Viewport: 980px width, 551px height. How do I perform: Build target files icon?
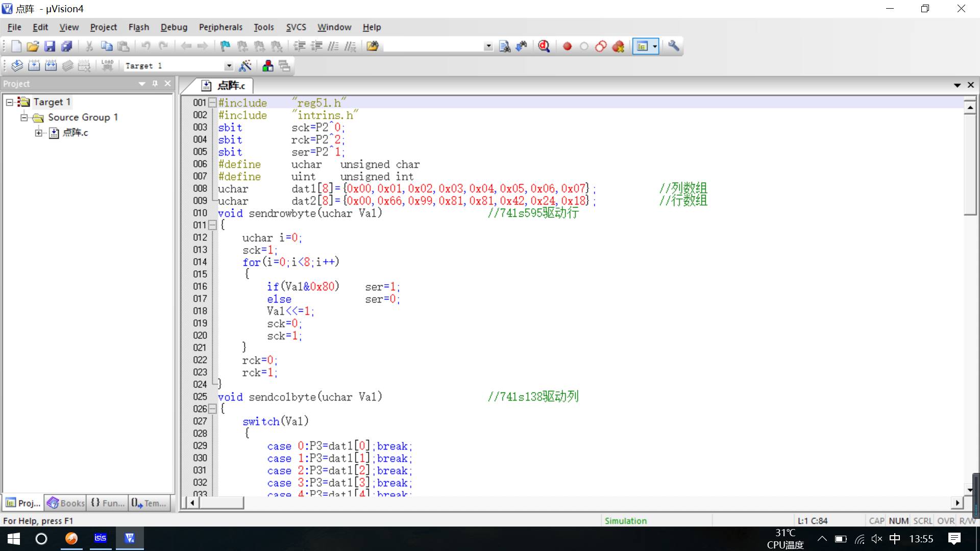34,66
